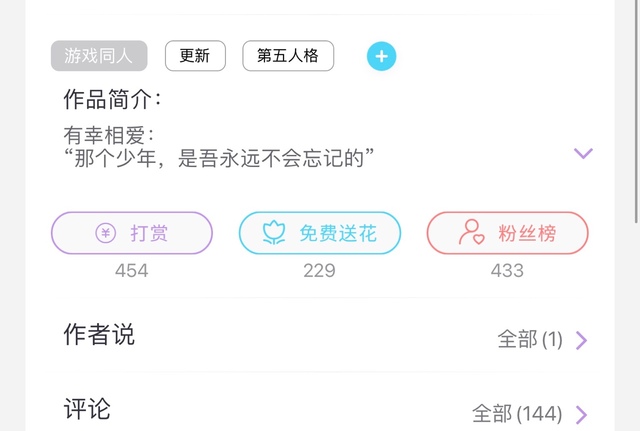Screen dimensions: 640x431
Task: Click the 作者说 section heading
Action: (99, 335)
